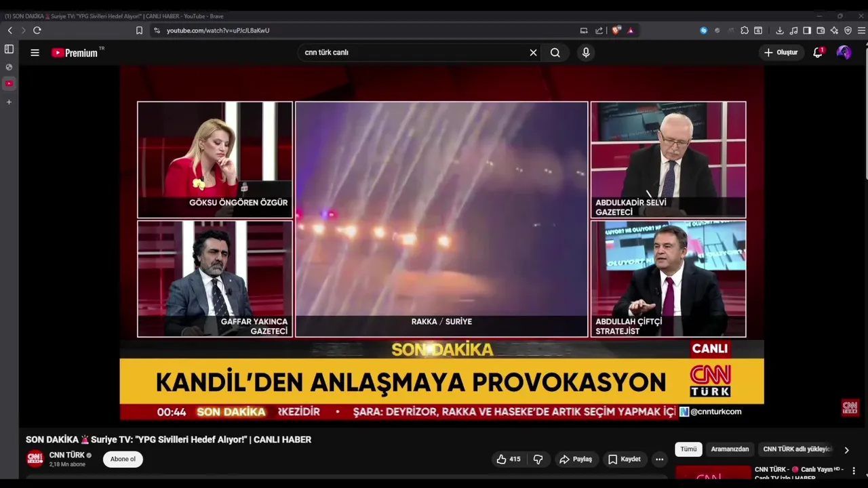Open site settings icon in address bar
This screenshot has width=868, height=488.
(157, 30)
